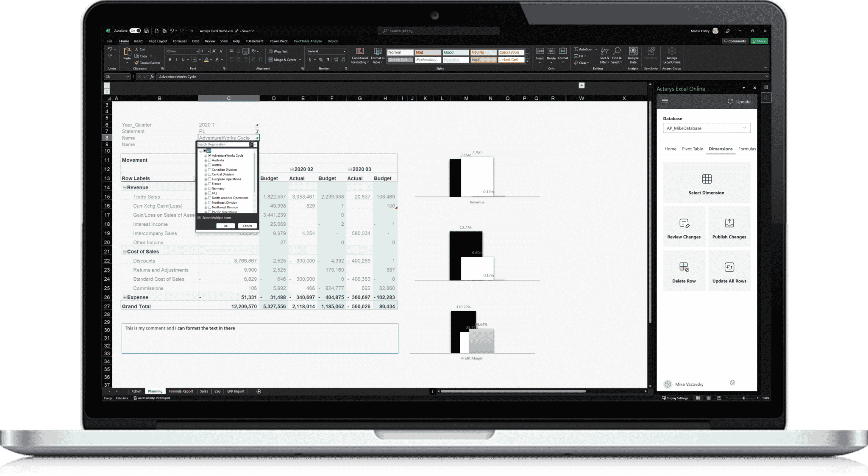This screenshot has width=868, height=476.
Task: Open the Home tab in Acterys pane
Action: point(670,149)
